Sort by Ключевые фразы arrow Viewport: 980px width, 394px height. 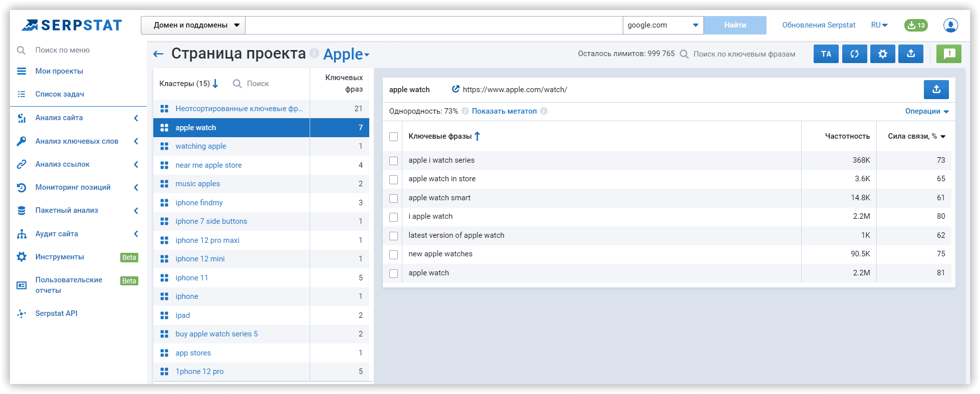[x=477, y=136]
